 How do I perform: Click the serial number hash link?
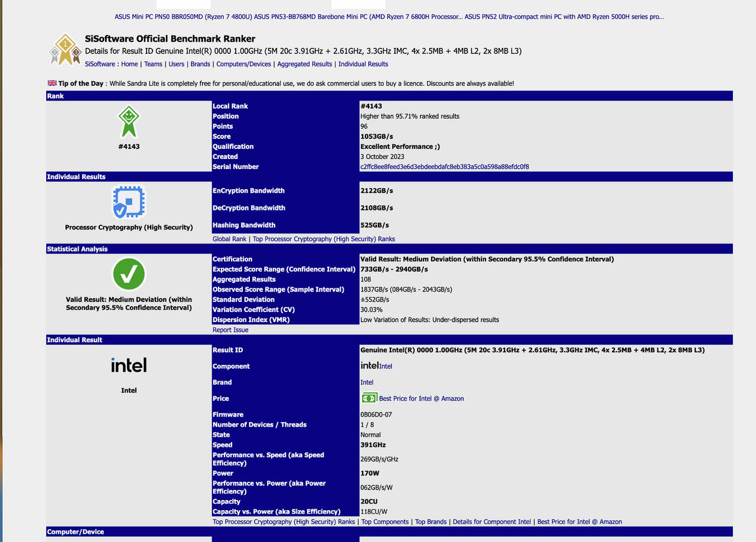(x=445, y=167)
